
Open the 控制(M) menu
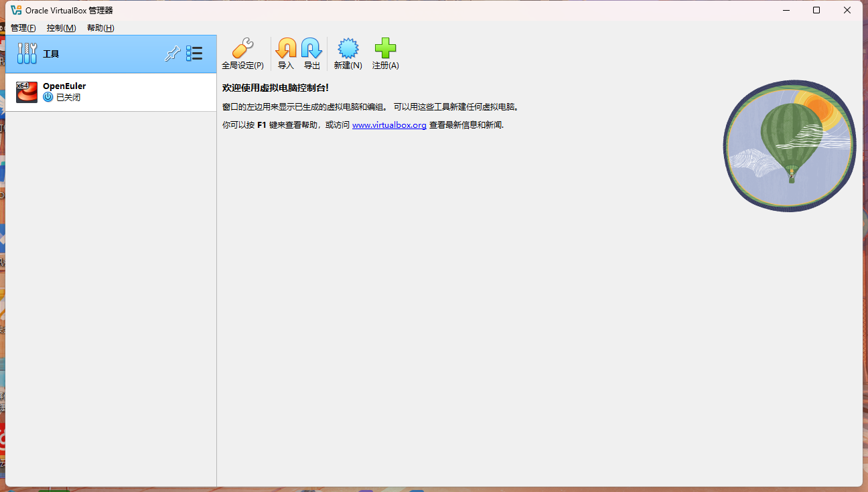(62, 28)
